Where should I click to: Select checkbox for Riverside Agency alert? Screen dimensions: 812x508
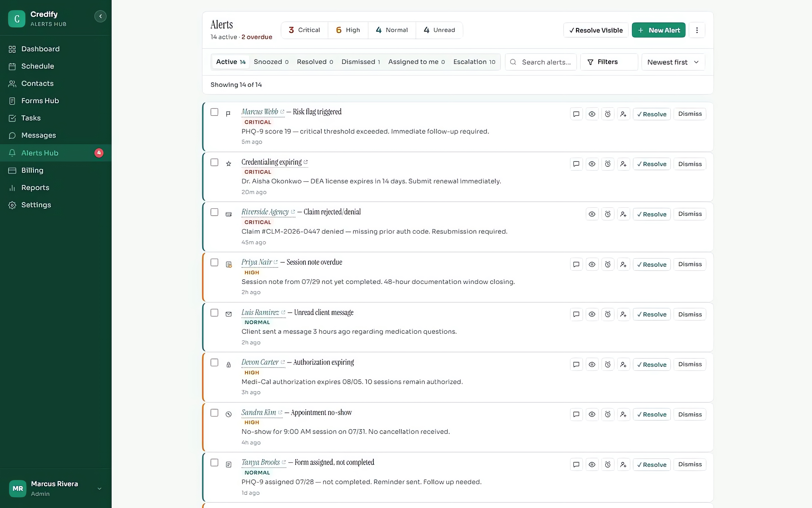click(x=214, y=212)
